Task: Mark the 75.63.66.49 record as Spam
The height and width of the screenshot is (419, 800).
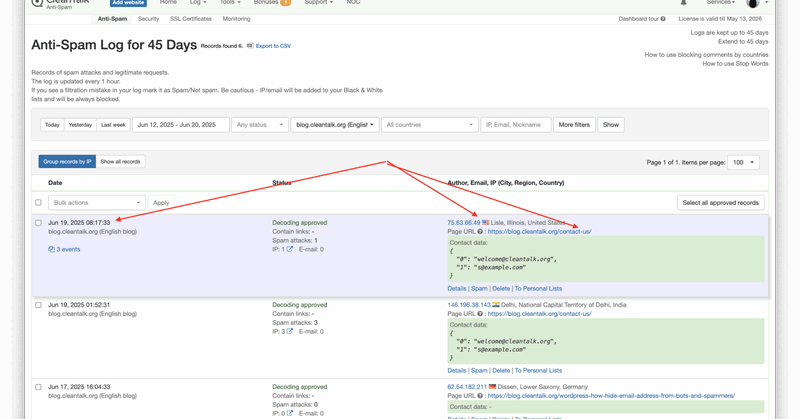Action: [x=479, y=288]
